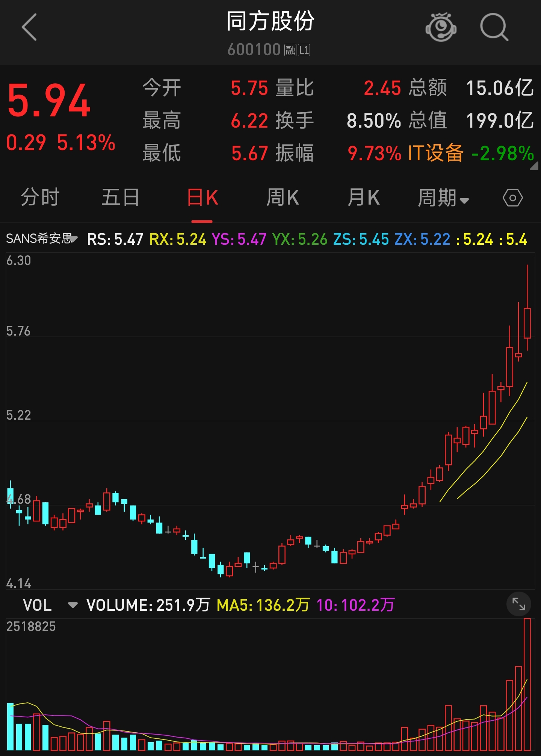This screenshot has width=541, height=756.
Task: Tap the 同方股份 stock title
Action: click(270, 21)
